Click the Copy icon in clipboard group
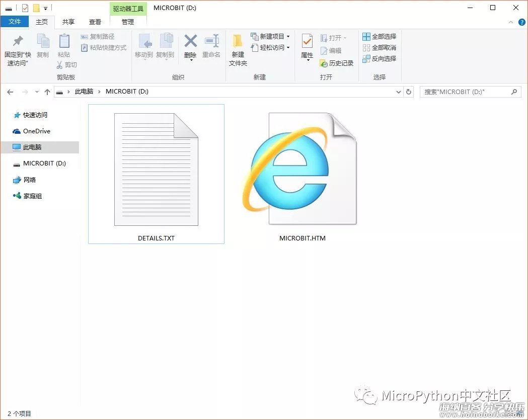This screenshot has height=420, width=528. pos(43,42)
